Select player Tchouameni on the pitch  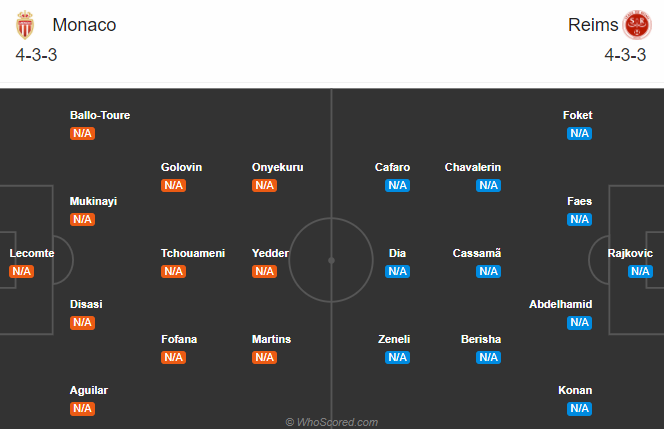193,253
